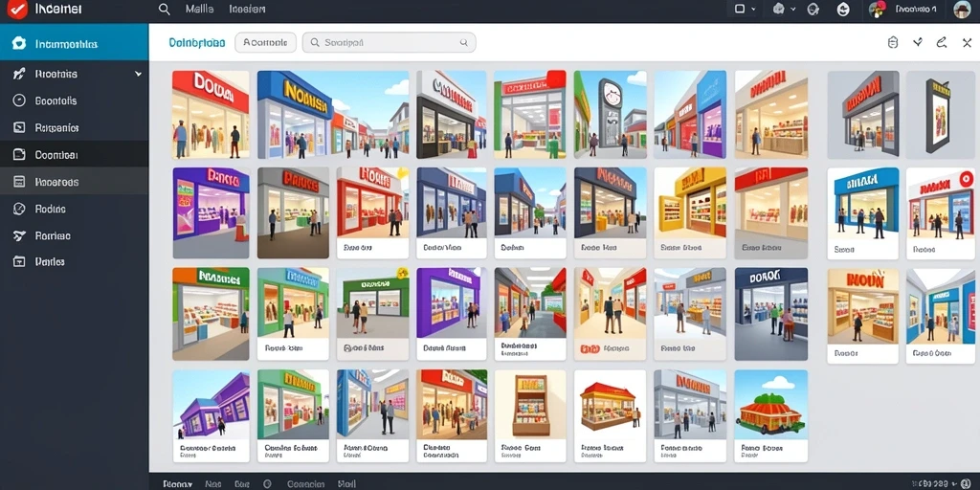Click the X icon in content toolbar
The height and width of the screenshot is (490, 980).
pos(967,42)
